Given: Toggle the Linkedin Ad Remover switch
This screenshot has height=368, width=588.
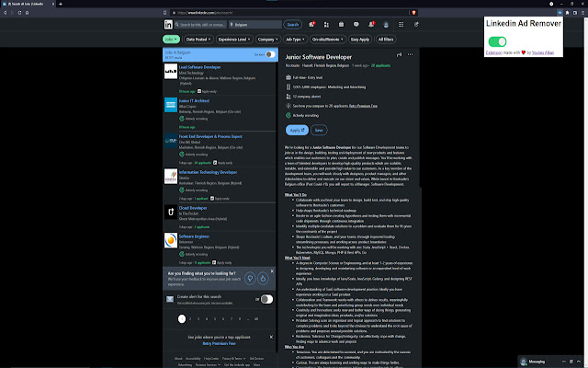Looking at the screenshot, I should [x=497, y=41].
